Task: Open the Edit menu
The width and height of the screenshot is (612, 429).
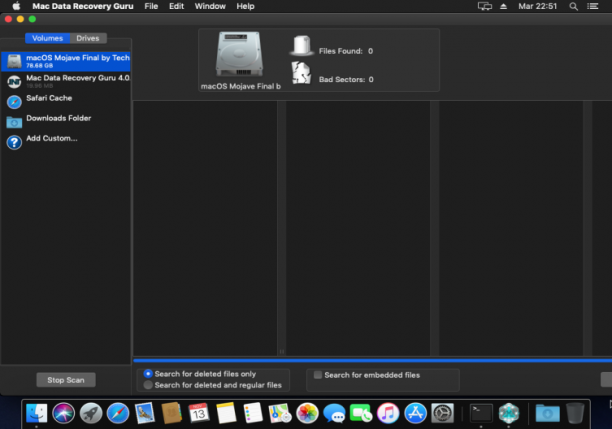Action: click(x=176, y=6)
